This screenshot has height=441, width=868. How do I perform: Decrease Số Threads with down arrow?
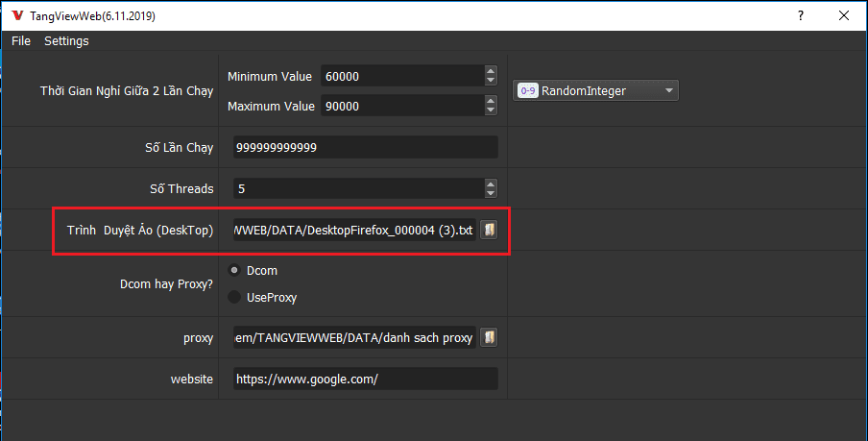coord(491,193)
